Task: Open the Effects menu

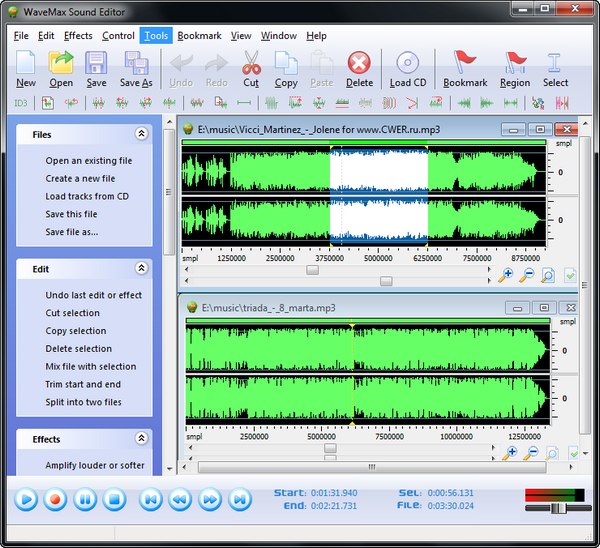Action: (78, 36)
